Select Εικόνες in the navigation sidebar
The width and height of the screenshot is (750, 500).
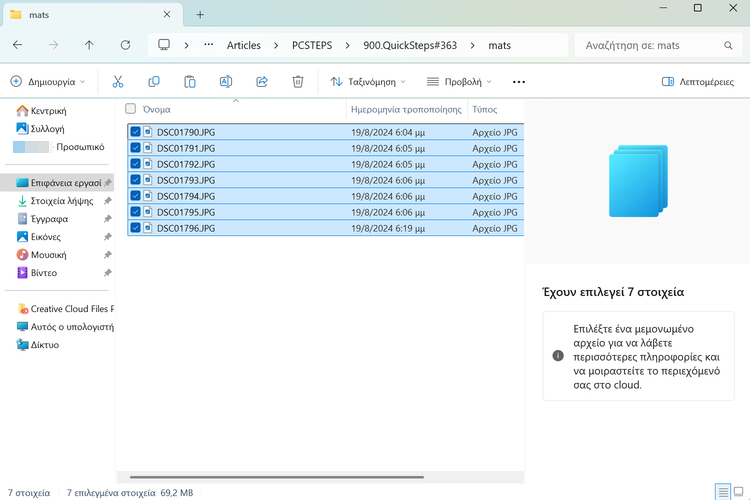(45, 237)
